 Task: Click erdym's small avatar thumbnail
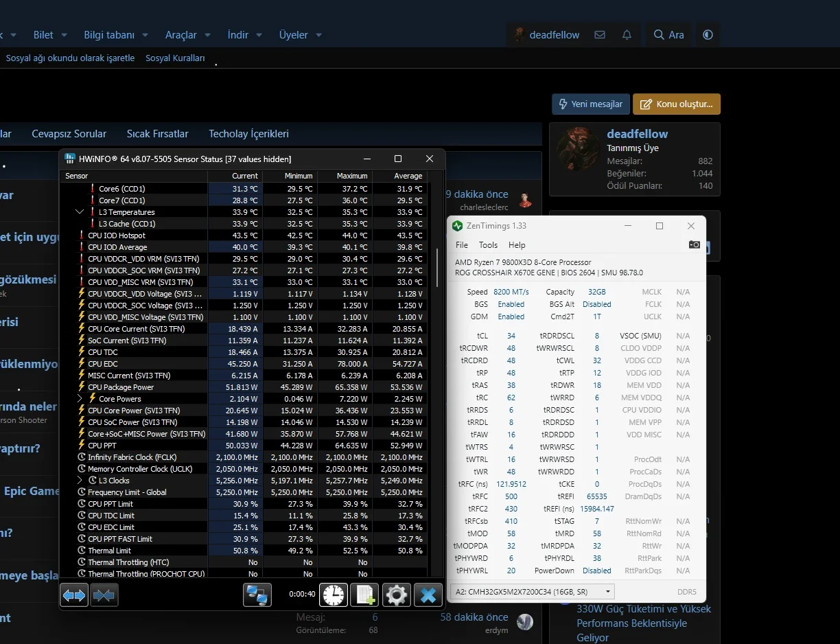click(525, 622)
